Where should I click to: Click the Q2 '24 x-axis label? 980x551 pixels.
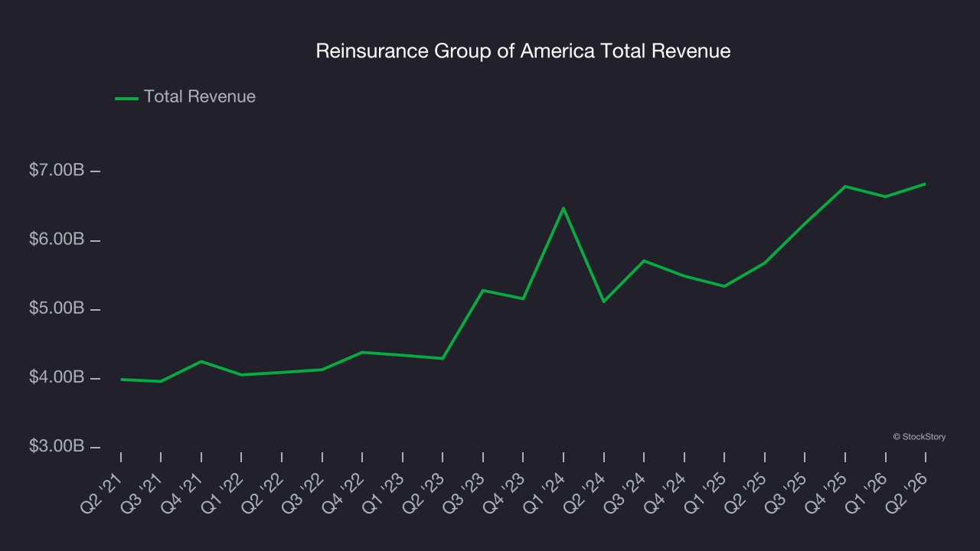point(586,492)
